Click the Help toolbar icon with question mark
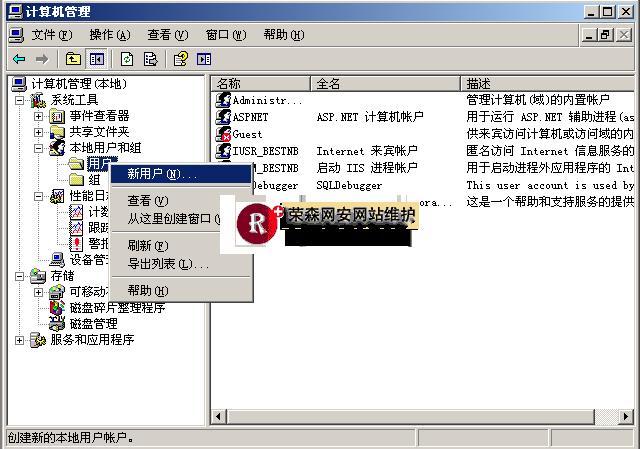This screenshot has width=640, height=449. (181, 59)
